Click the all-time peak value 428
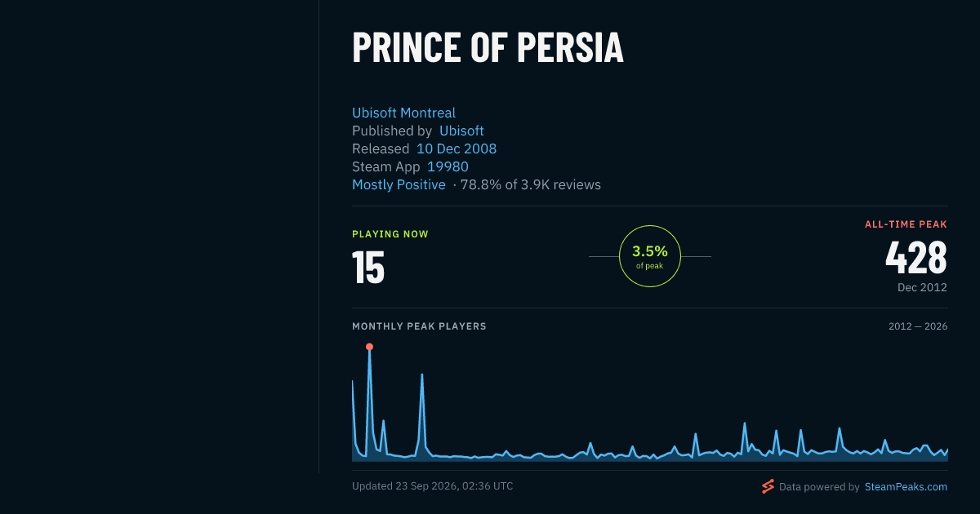The width and height of the screenshot is (980, 514). 916,257
